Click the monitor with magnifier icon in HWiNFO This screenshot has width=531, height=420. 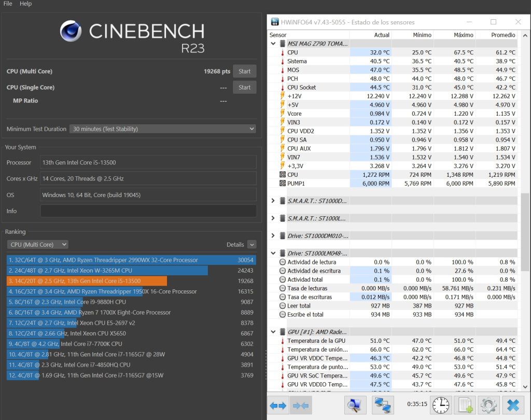pyautogui.click(x=355, y=405)
